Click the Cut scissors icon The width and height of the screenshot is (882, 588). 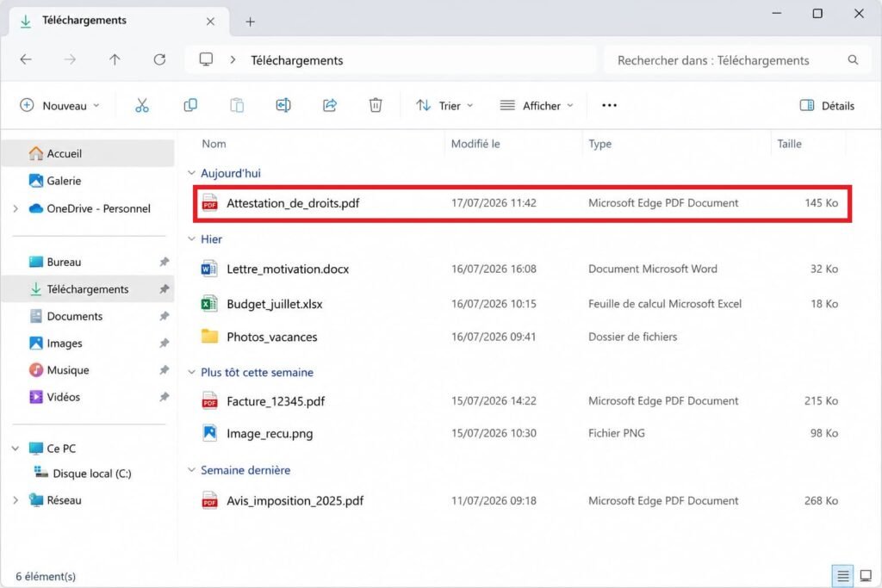[142, 105]
